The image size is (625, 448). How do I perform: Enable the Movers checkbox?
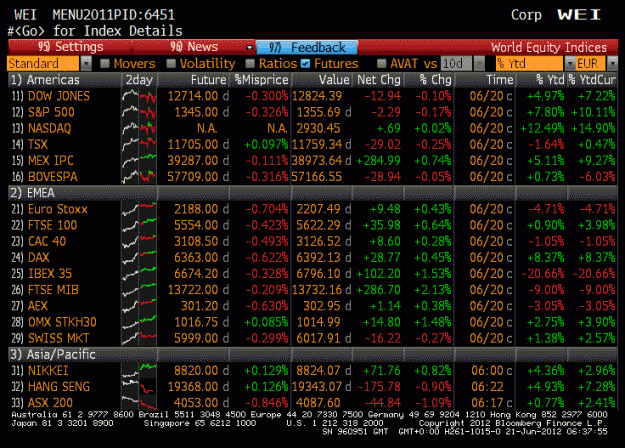pyautogui.click(x=105, y=63)
